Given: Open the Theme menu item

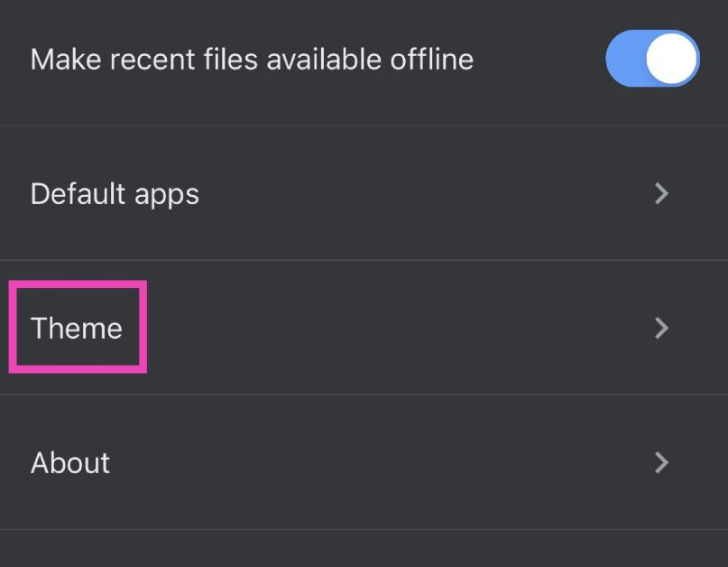Looking at the screenshot, I should 77,328.
